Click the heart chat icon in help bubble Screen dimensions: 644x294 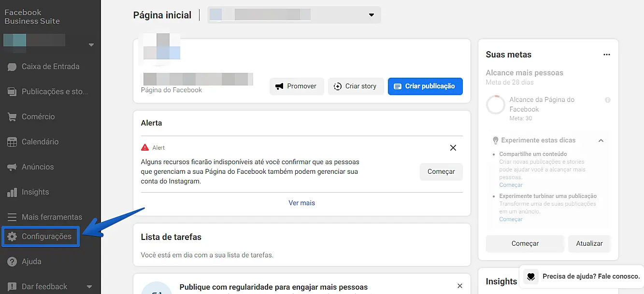[530, 277]
